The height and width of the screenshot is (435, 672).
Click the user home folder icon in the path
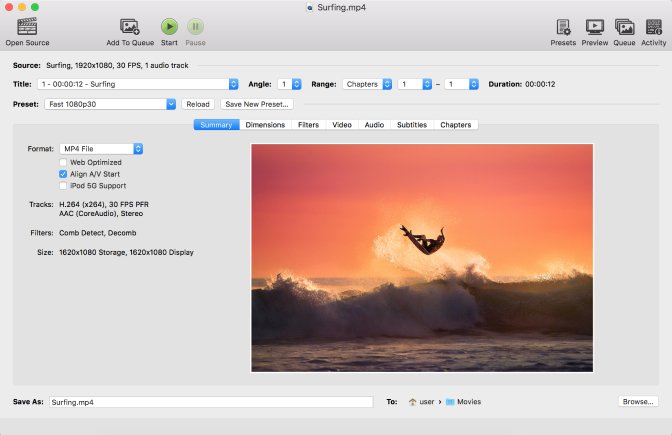(x=412, y=402)
